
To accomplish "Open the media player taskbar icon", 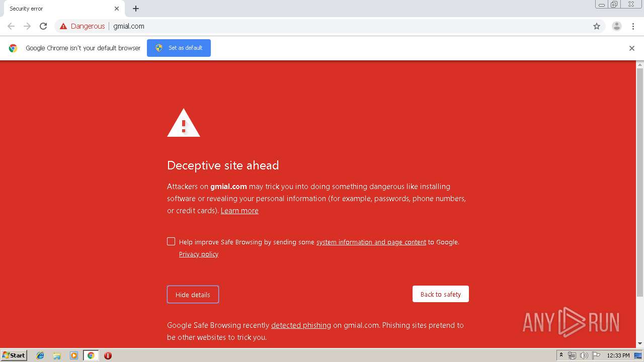I will click(x=74, y=355).
